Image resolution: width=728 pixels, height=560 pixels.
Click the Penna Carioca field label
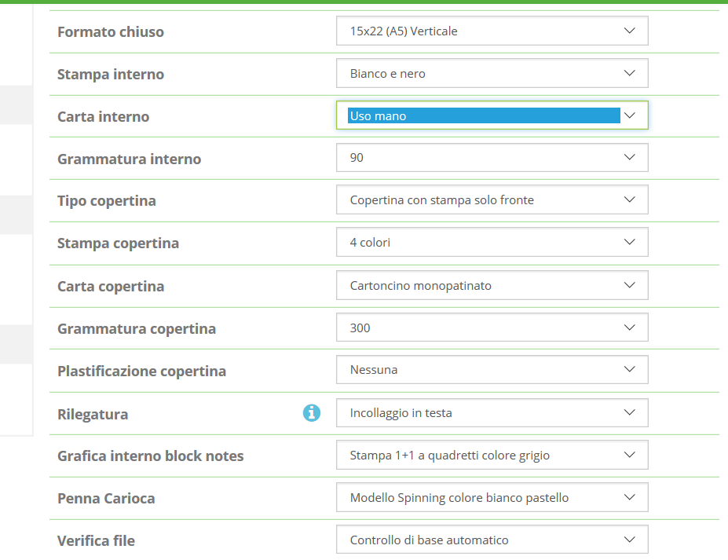click(106, 499)
